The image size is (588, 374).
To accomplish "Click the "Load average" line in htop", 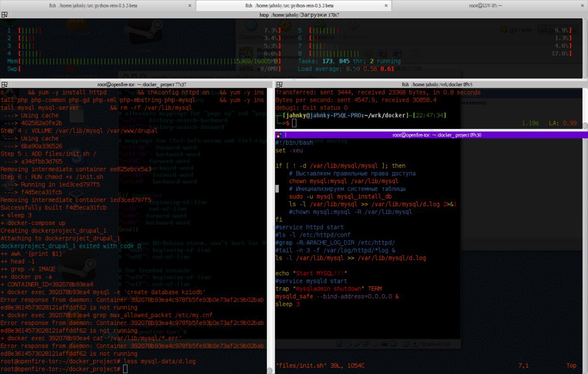I will click(346, 69).
